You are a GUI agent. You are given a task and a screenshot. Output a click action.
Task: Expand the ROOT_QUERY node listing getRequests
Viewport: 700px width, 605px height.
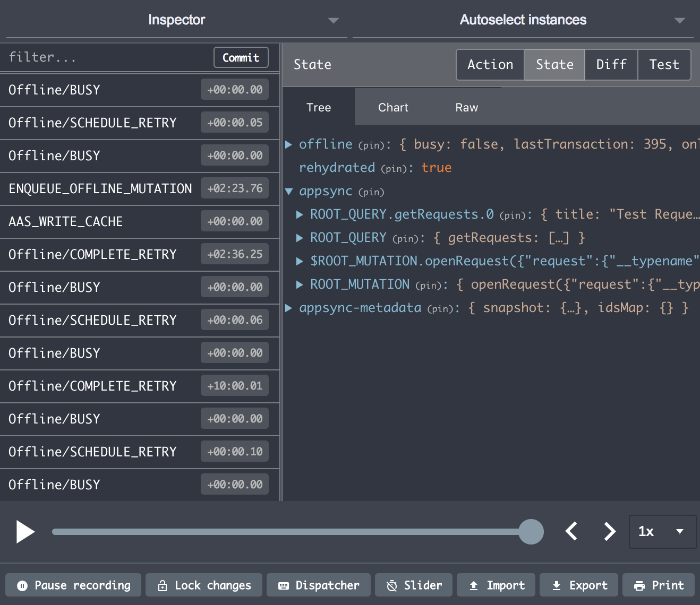click(x=300, y=238)
